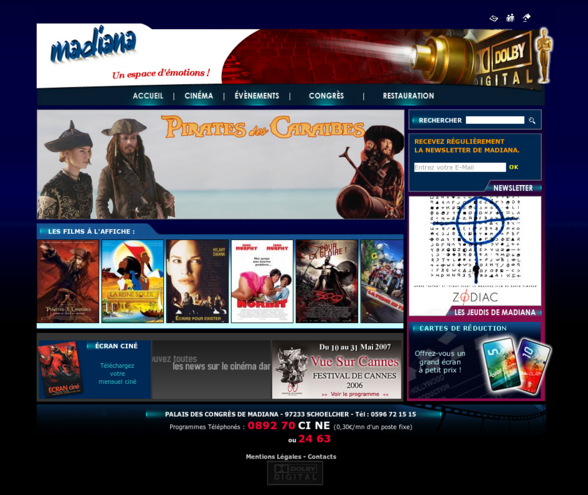
Task: Open the Cartes de Réduction promo
Action: (476, 361)
